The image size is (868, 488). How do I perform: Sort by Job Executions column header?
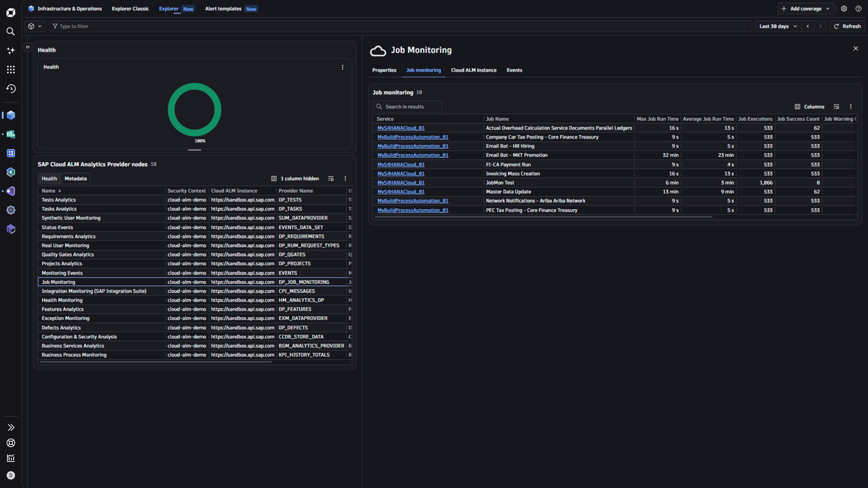click(x=755, y=119)
